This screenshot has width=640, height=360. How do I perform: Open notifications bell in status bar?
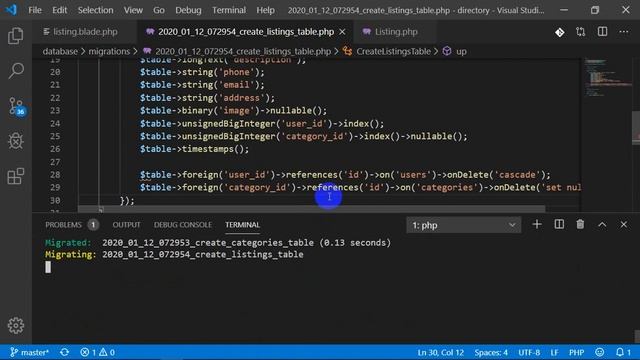click(x=623, y=352)
